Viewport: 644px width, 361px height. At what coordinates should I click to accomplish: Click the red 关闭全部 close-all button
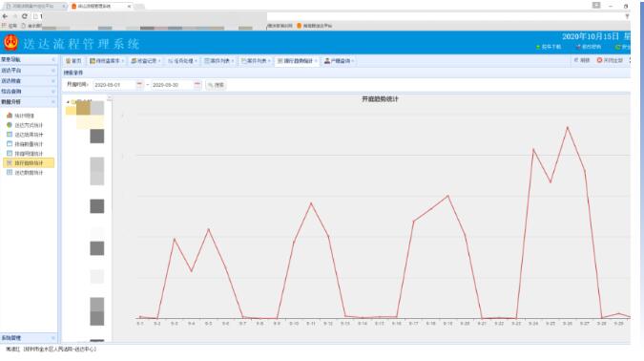(610, 60)
